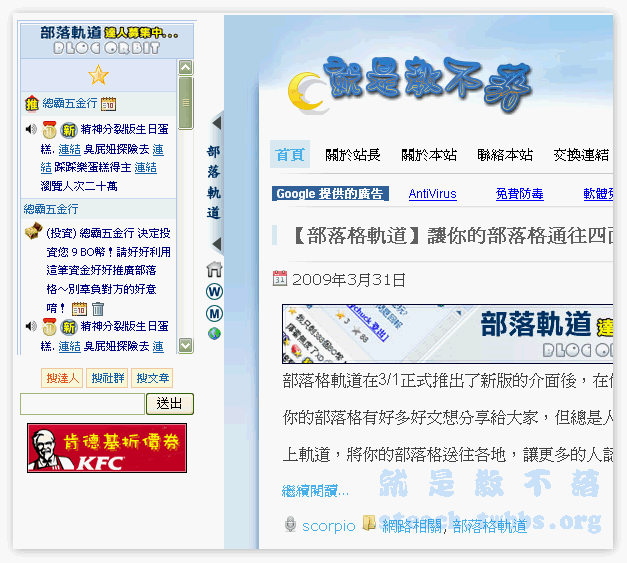
Task: Click calendar icon next to the trash can
Action: (79, 309)
